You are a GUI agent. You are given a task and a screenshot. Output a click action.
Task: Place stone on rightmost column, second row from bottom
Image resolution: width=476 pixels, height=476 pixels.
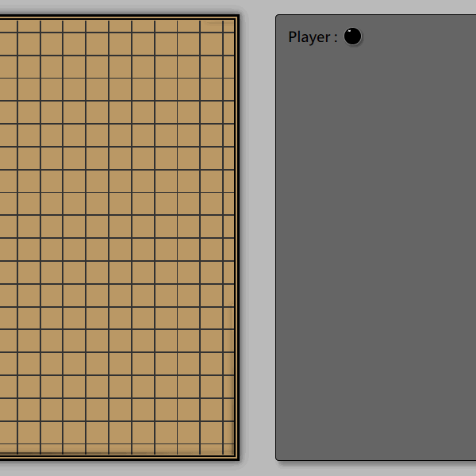click(223, 420)
